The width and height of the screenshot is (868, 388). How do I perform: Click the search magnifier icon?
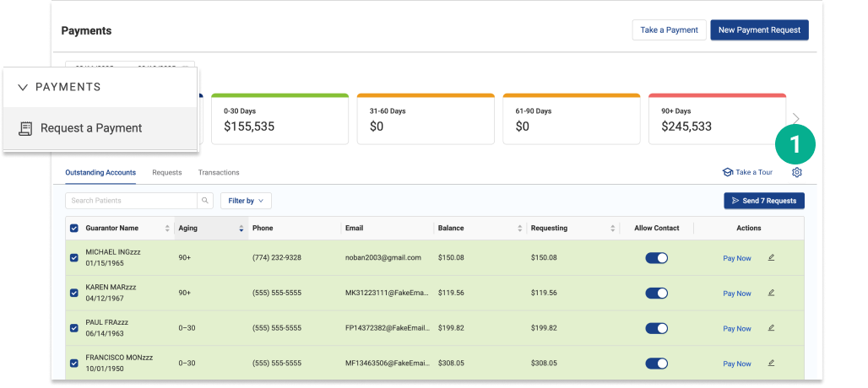tap(204, 201)
